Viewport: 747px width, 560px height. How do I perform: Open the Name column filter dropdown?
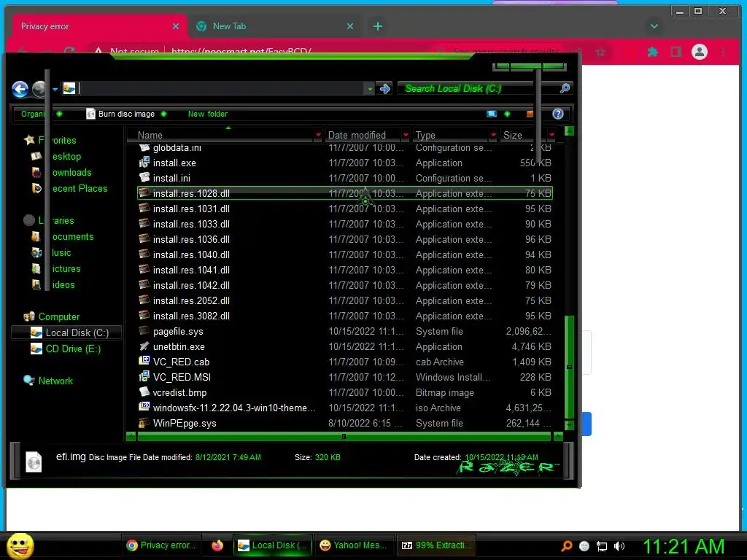pos(318,135)
